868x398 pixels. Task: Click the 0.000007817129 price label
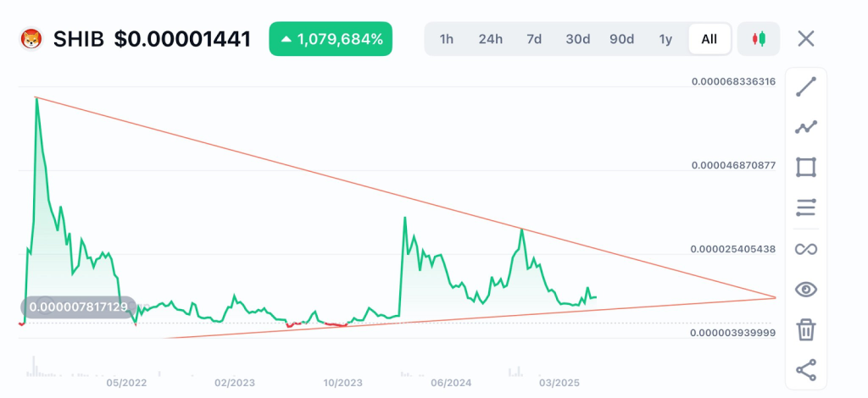click(x=77, y=307)
